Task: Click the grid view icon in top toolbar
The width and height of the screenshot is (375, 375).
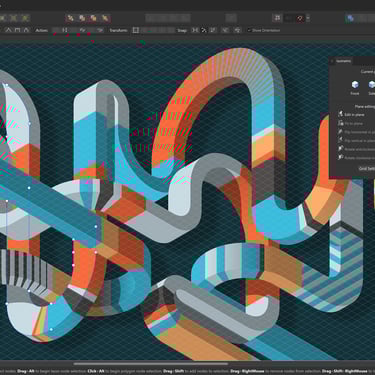Action: click(x=277, y=18)
